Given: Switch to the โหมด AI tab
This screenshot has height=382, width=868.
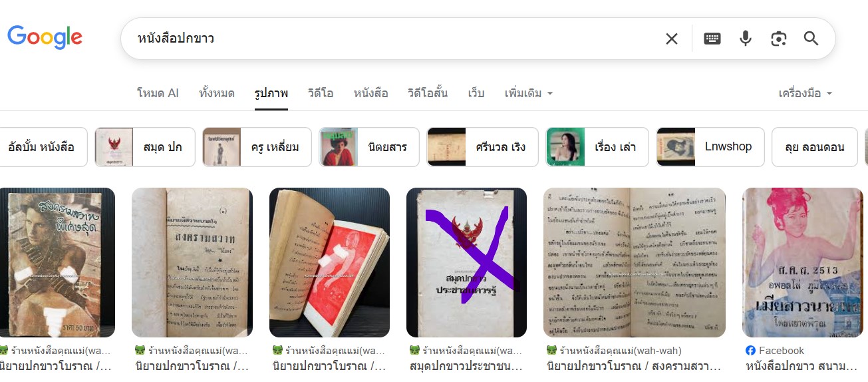Looking at the screenshot, I should coord(158,93).
